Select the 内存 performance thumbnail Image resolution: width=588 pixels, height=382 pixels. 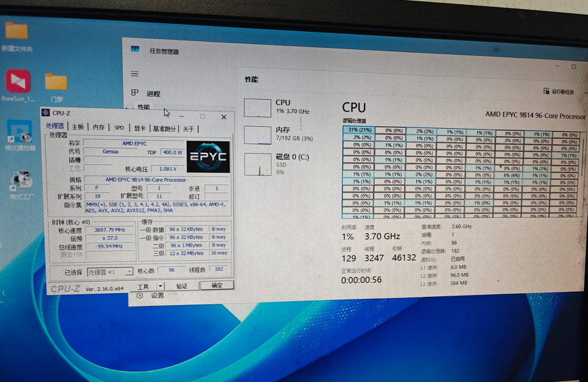[x=279, y=135]
